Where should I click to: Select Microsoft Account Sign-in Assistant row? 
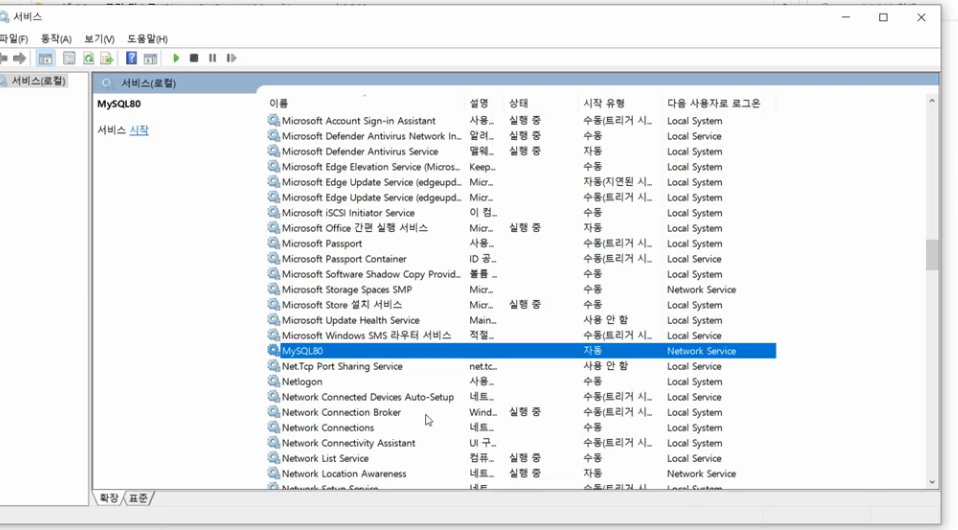coord(522,120)
